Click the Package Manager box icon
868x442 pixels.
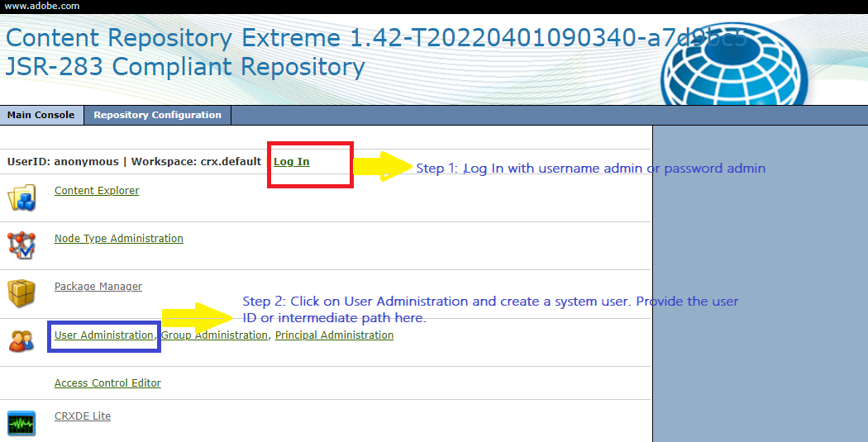click(21, 294)
